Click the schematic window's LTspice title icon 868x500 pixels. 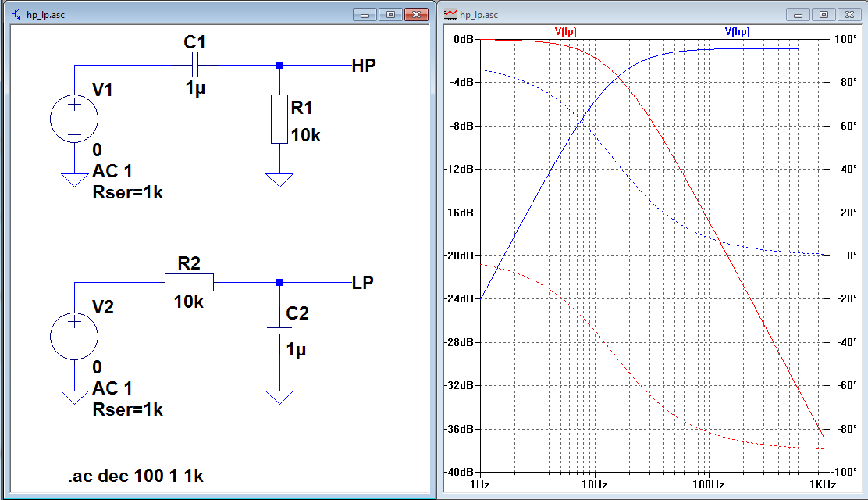(17, 14)
